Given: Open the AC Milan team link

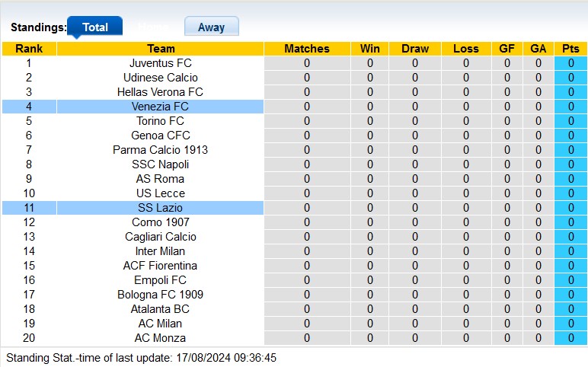Looking at the screenshot, I should pyautogui.click(x=160, y=324).
